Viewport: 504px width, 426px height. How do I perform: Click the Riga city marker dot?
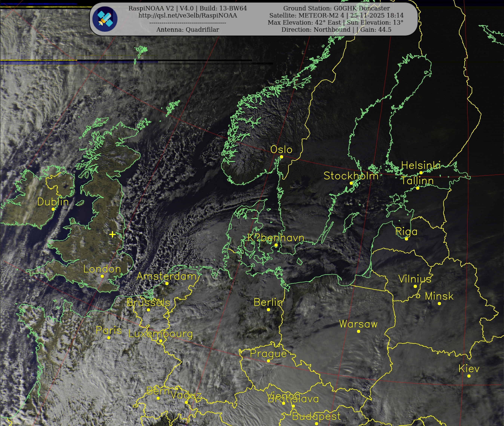406,239
